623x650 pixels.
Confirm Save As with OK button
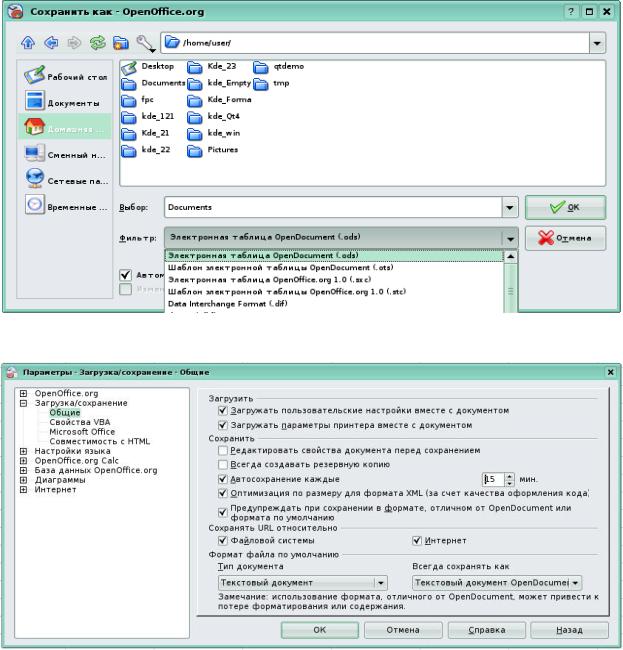565,207
